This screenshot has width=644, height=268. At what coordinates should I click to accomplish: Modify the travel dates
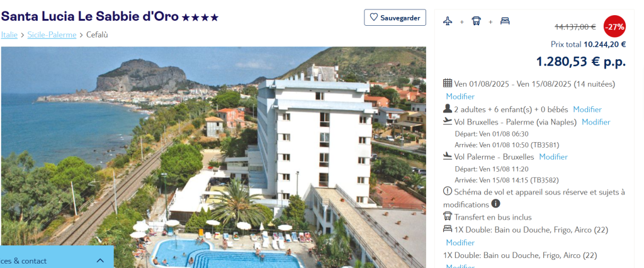coord(460,97)
